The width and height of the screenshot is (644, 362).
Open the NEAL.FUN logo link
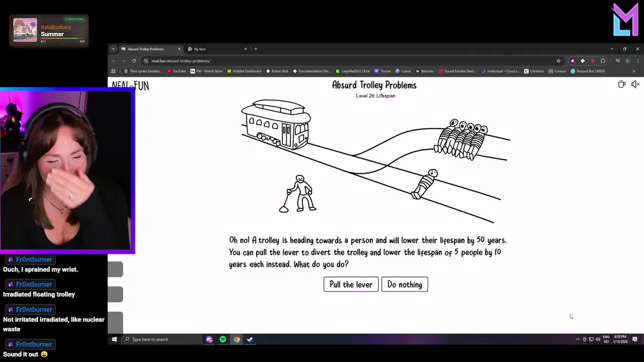click(130, 85)
